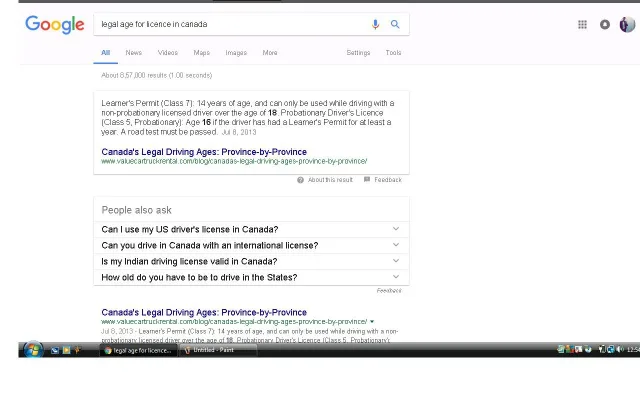
Task: Switch to Untitled - Paint taskbar button
Action: pyautogui.click(x=219, y=350)
